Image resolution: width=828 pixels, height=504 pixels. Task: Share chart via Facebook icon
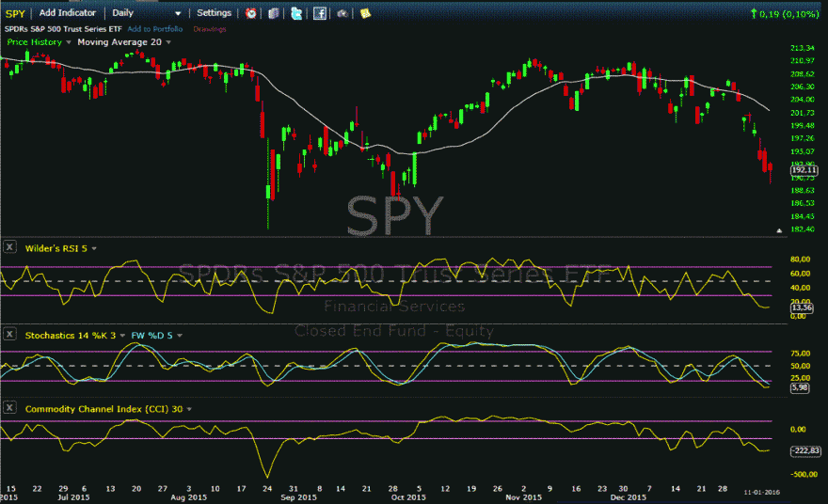point(320,13)
